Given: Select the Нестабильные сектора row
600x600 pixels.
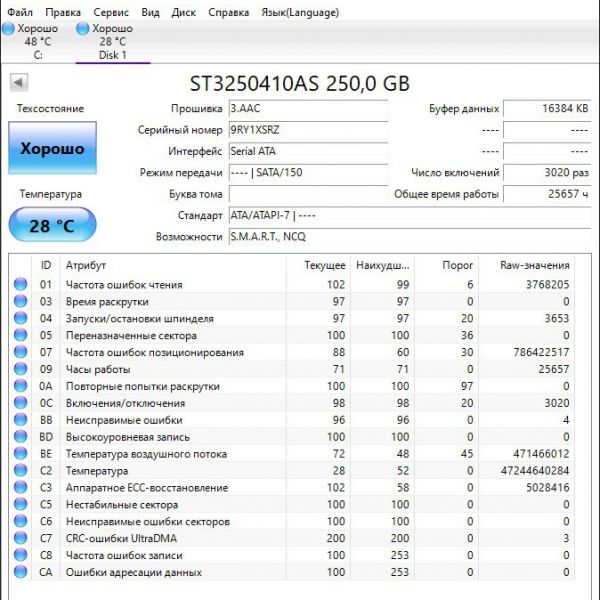Looking at the screenshot, I should (x=292, y=504).
